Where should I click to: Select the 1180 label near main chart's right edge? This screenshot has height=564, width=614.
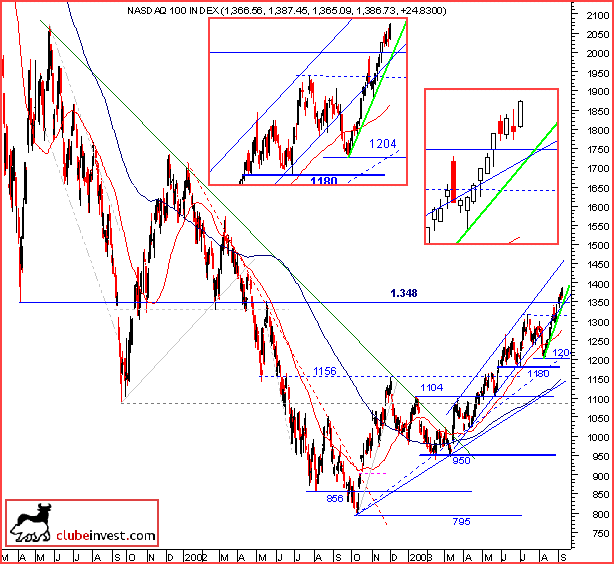[538, 373]
